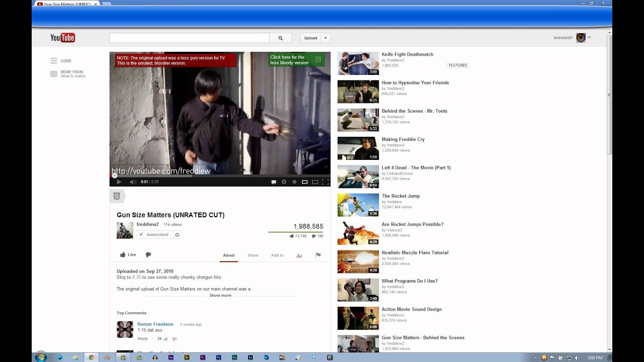Open the dropdown arrow beside Upload
The height and width of the screenshot is (362, 644).
coord(326,38)
